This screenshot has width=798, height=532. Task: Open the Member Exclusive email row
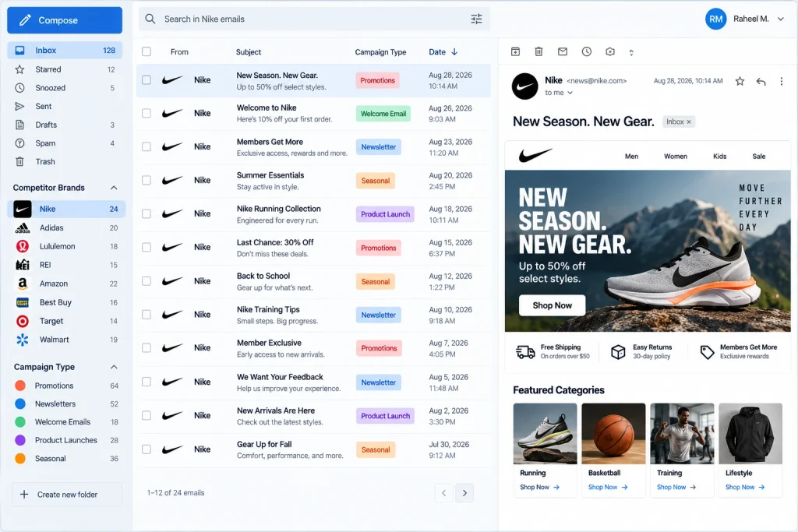(x=313, y=348)
